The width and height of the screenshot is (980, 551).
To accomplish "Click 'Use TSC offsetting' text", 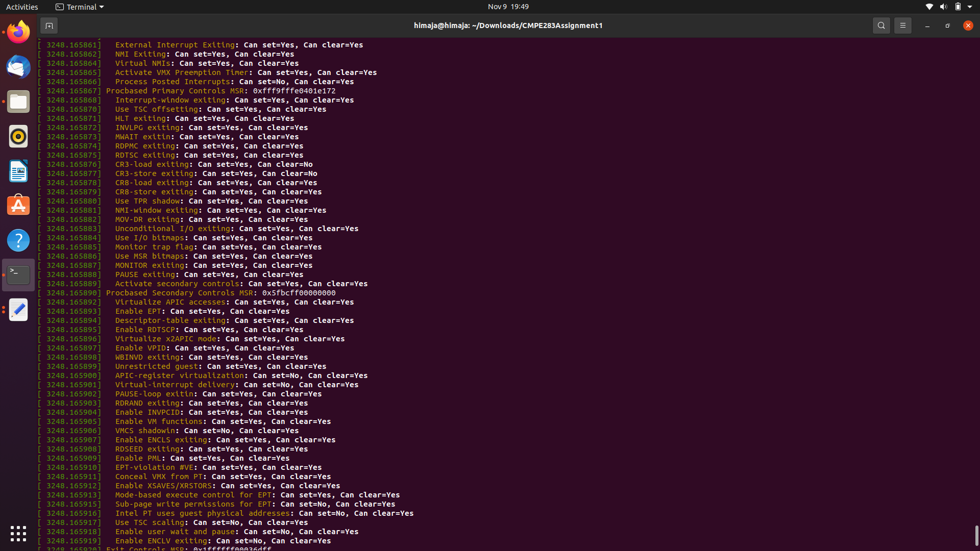I will click(156, 109).
